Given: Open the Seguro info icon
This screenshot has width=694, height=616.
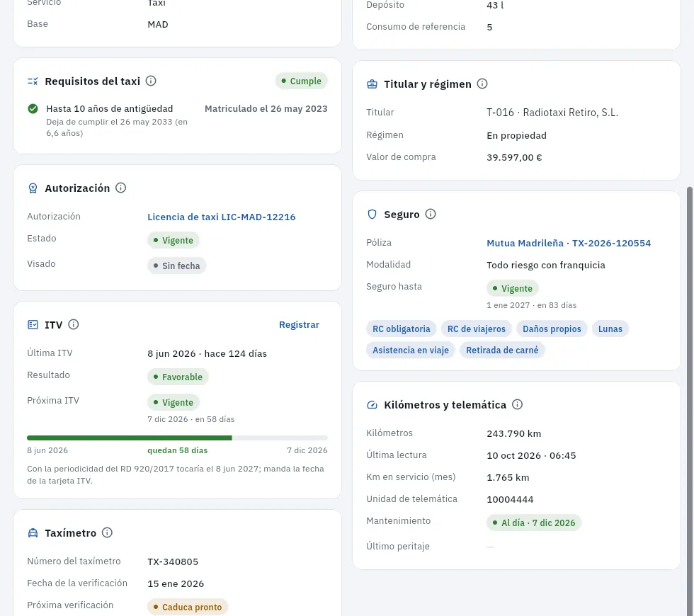Looking at the screenshot, I should (x=431, y=214).
